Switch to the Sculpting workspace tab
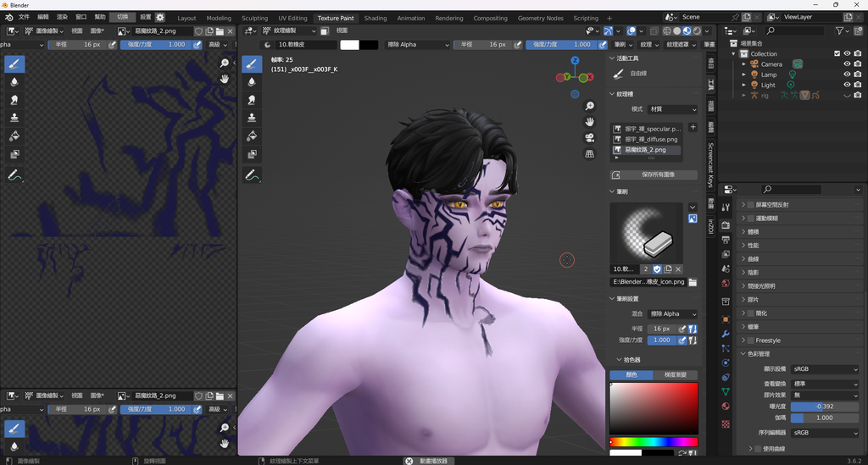The image size is (868, 465). [254, 18]
